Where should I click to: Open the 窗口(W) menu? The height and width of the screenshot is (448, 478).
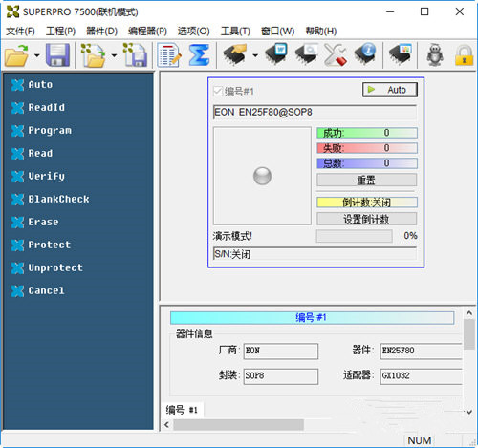277,32
